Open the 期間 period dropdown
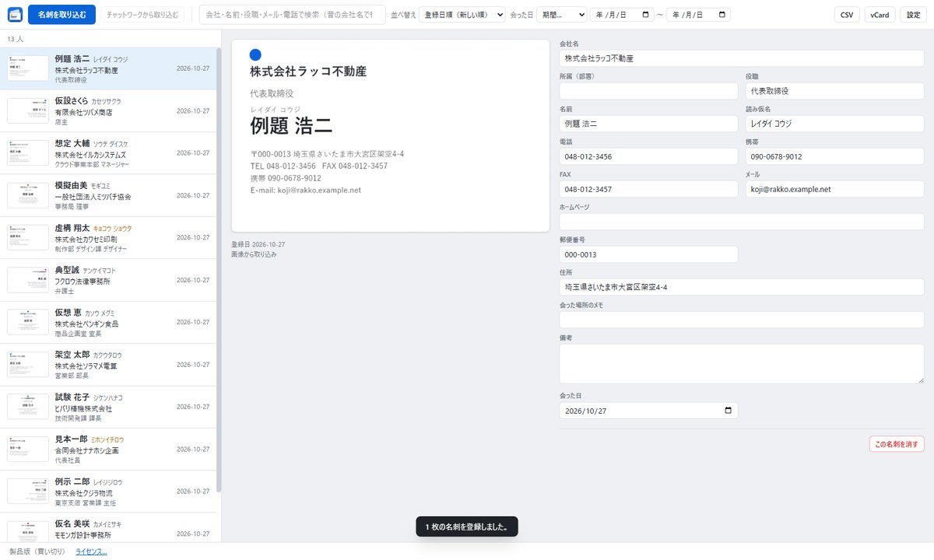The width and height of the screenshot is (934, 560). pos(562,14)
